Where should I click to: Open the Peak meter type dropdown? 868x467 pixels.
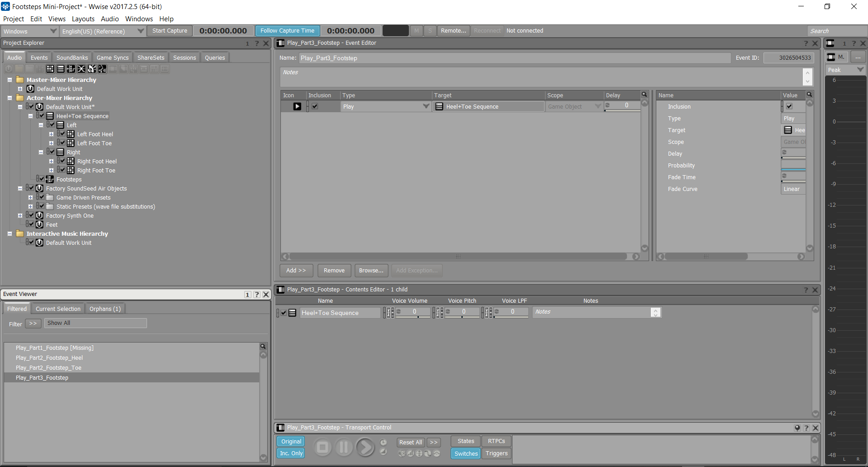pos(846,70)
